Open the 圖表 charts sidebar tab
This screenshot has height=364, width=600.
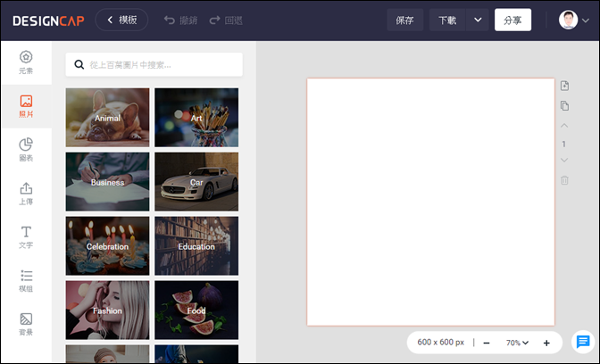26,150
